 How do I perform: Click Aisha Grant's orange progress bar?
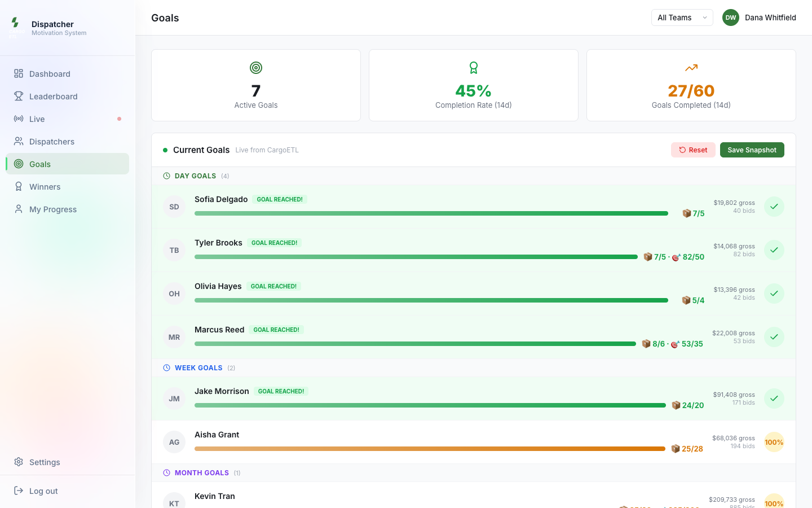coord(430,449)
